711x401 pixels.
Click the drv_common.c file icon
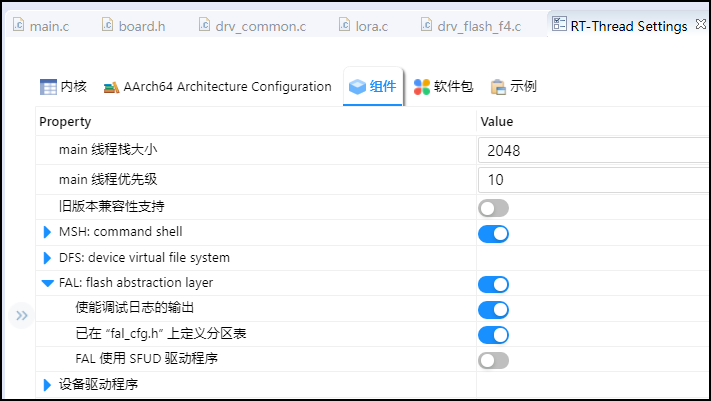click(205, 24)
